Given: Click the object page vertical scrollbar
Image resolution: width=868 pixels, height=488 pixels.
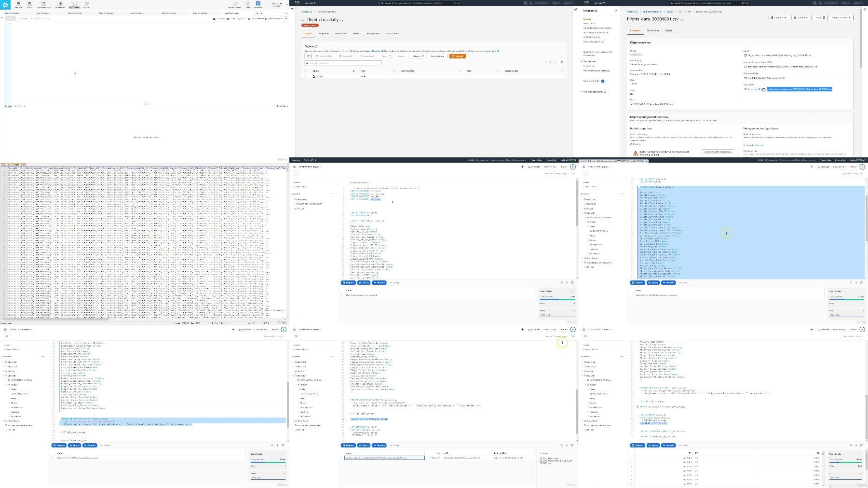Looking at the screenshot, I should [860, 38].
